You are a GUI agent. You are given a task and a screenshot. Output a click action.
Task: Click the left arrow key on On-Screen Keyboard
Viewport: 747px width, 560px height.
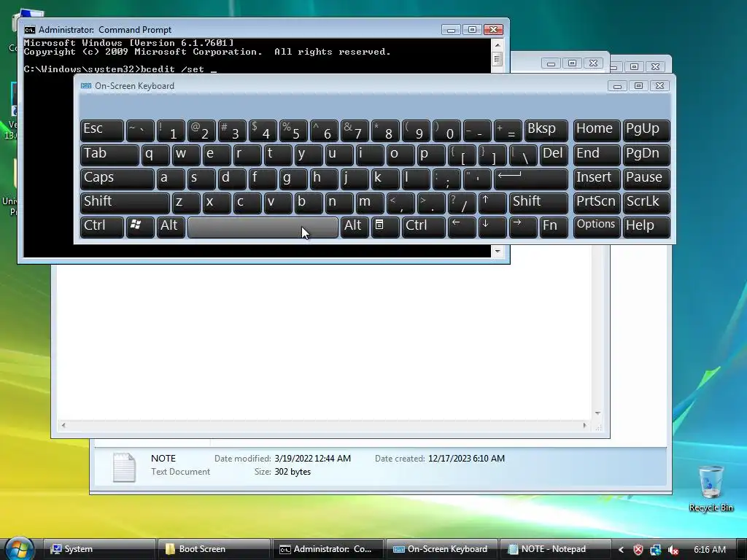point(462,227)
